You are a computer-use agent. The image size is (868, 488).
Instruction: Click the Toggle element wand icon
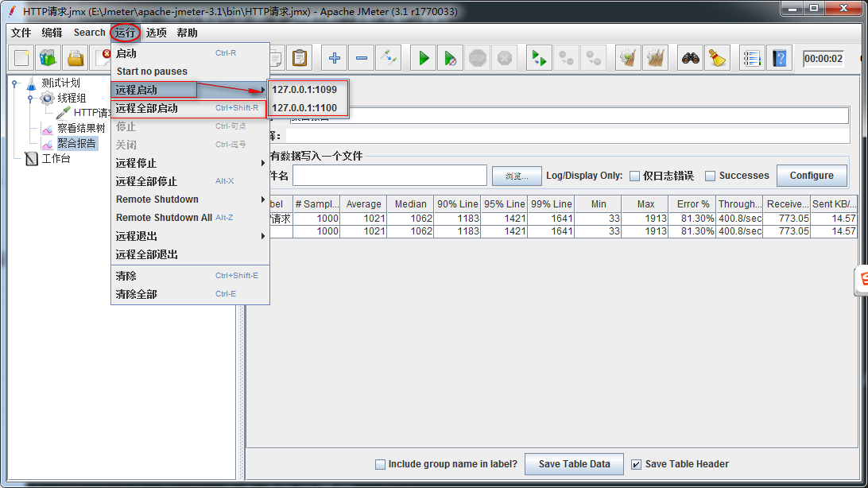(x=389, y=58)
